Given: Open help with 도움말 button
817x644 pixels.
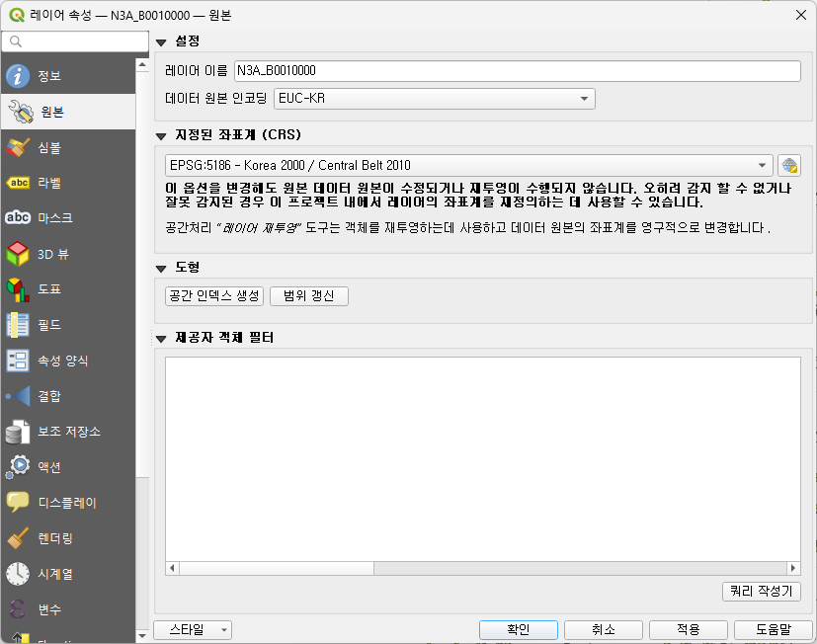Looking at the screenshot, I should tap(774, 630).
